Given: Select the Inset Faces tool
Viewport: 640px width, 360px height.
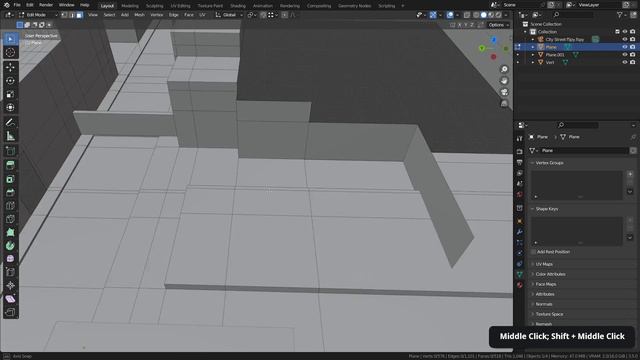Looking at the screenshot, I should coord(10,179).
